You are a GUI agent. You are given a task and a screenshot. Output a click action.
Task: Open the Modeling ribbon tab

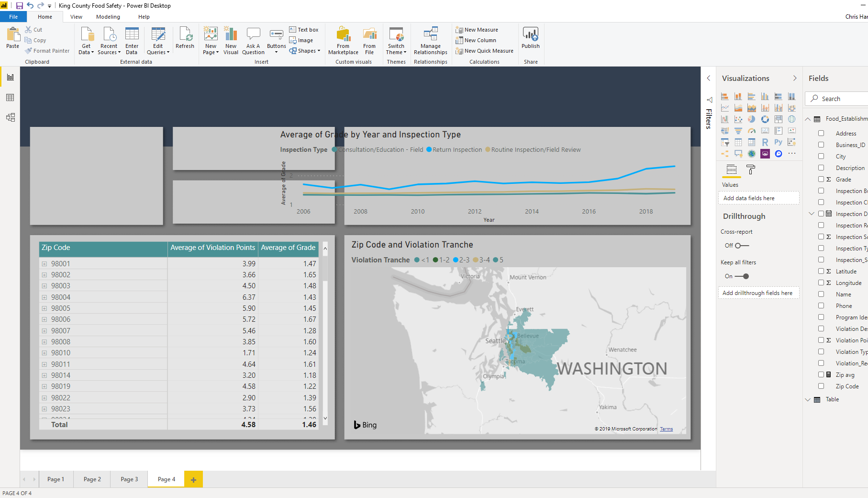108,17
